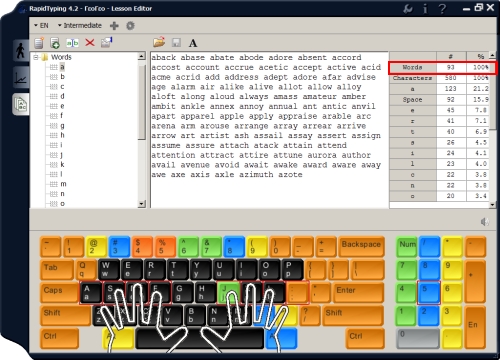Open a file with the folder icon
Image resolution: width=500 pixels, height=360 pixels.
(159, 42)
